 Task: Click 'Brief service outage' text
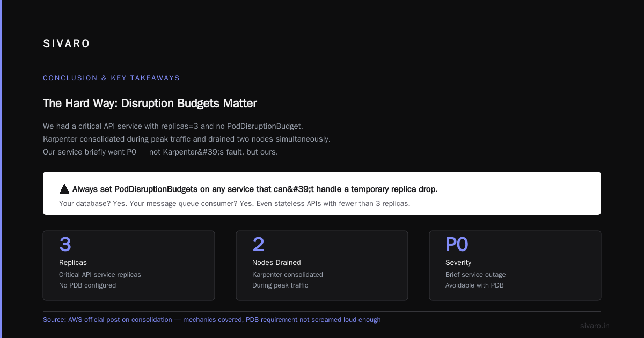click(475, 274)
